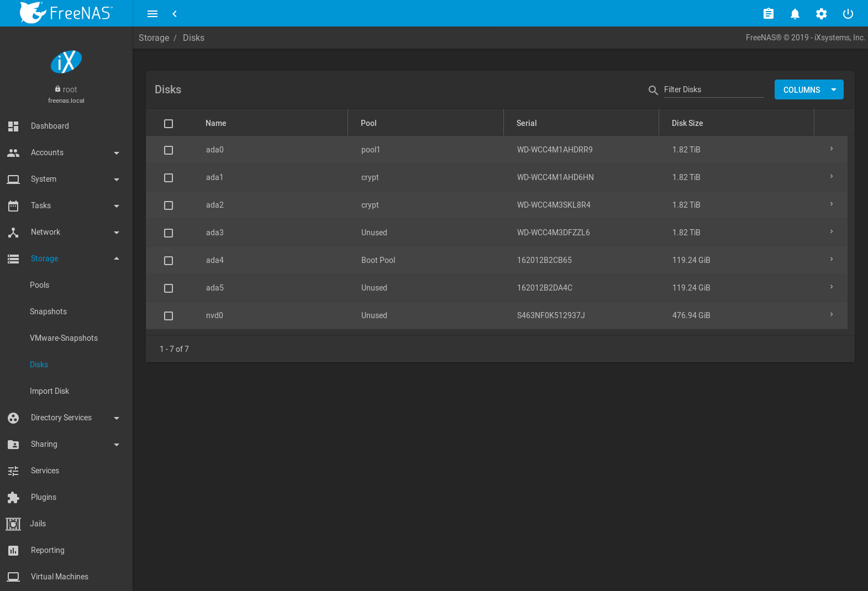Click the clipboard task manager icon
The image size is (868, 591).
[x=768, y=14]
